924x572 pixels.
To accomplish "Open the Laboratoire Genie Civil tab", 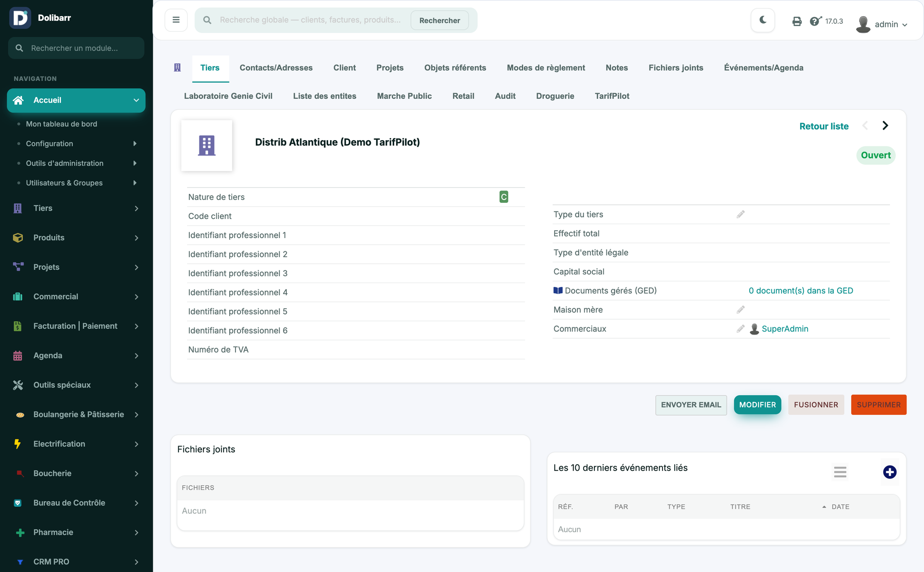I will point(228,96).
